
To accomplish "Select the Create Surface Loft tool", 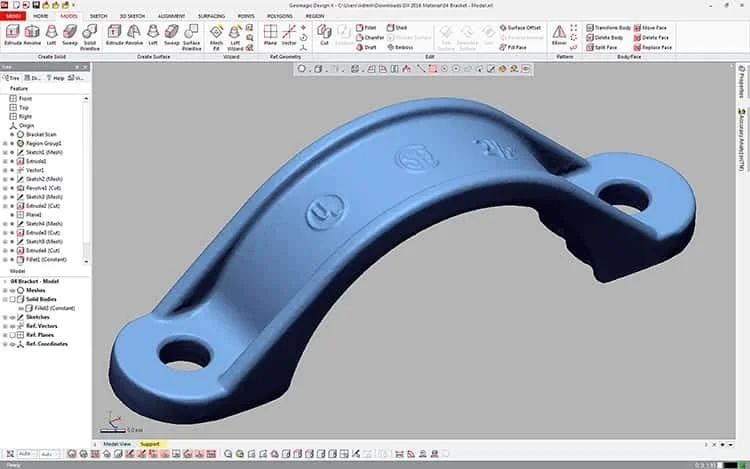I will 153,35.
